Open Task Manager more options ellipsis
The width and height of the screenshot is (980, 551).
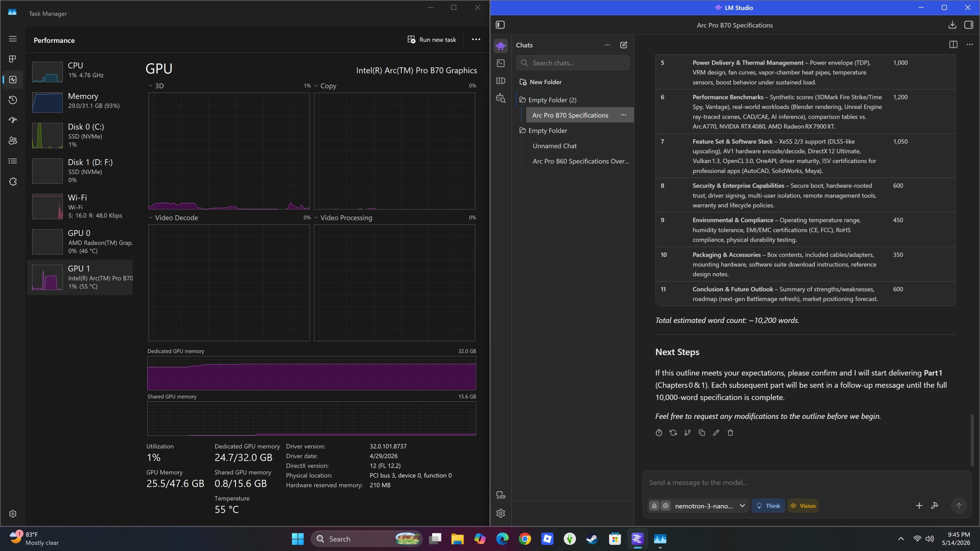click(x=476, y=39)
